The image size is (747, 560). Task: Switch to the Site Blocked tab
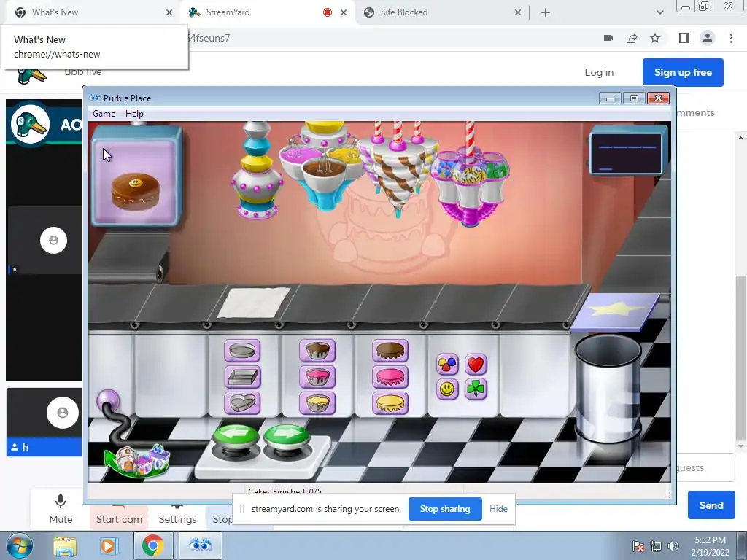[441, 12]
